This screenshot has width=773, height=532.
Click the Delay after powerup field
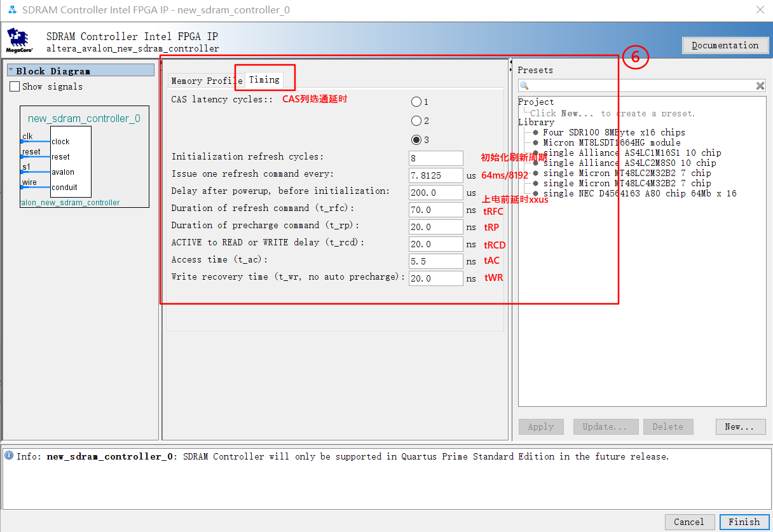[x=436, y=193]
